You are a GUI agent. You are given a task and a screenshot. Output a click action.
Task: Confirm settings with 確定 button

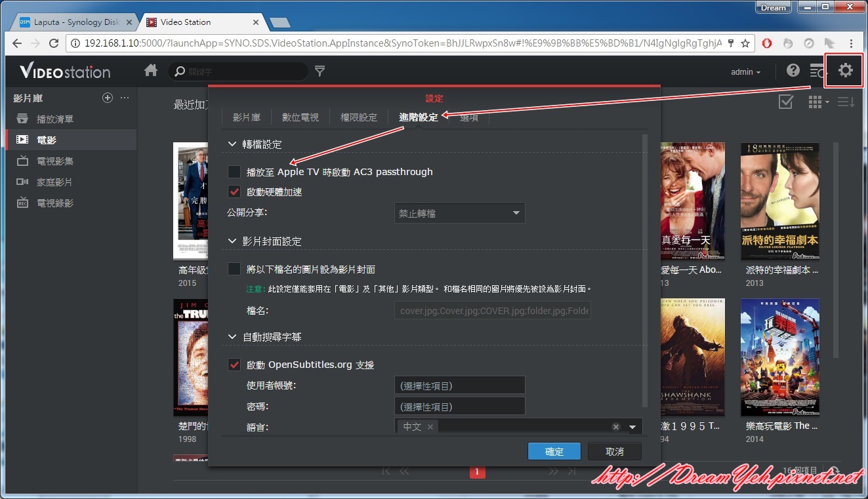pyautogui.click(x=554, y=452)
